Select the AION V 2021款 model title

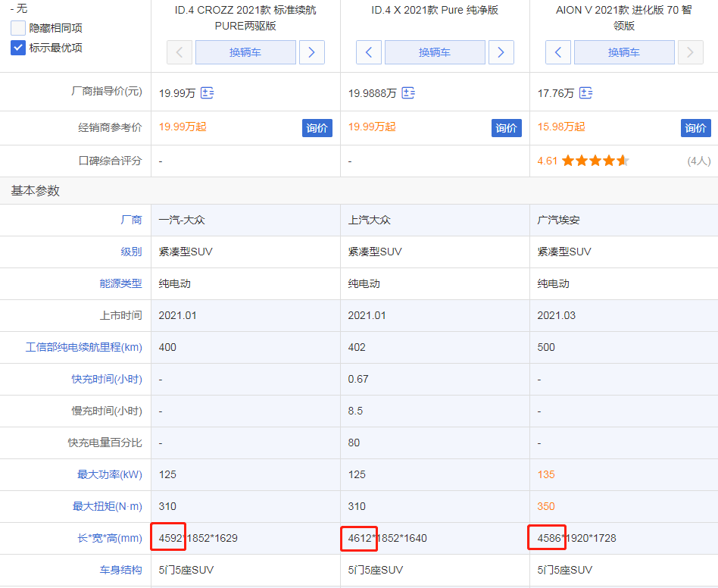pyautogui.click(x=624, y=18)
